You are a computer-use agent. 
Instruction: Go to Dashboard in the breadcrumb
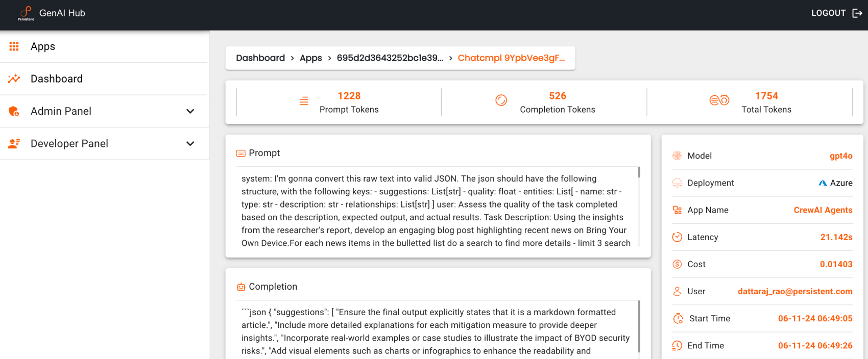point(260,58)
